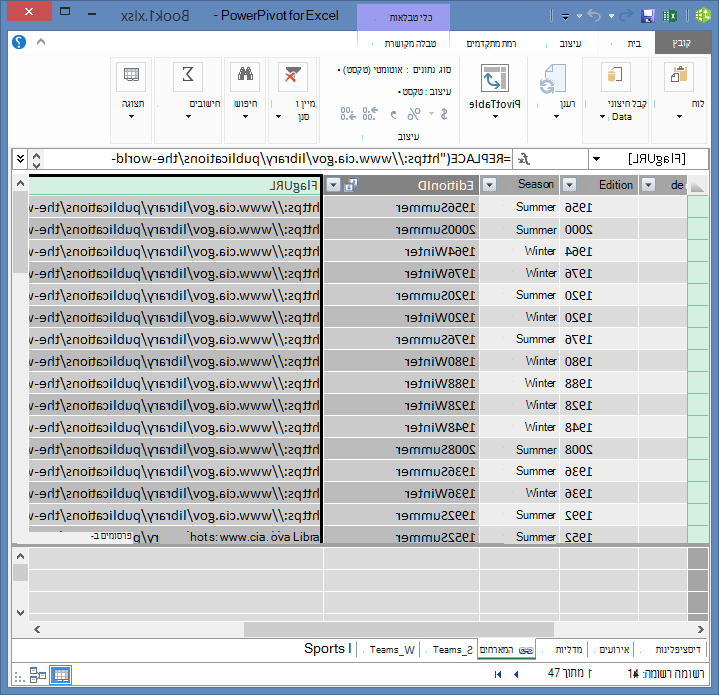Apply percent format with the % icon
This screenshot has width=719, height=695.
click(x=414, y=114)
